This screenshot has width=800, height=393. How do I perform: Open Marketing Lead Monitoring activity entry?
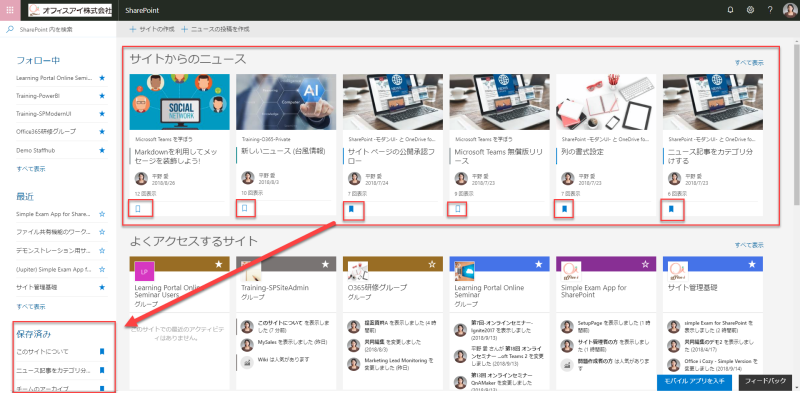pos(399,363)
